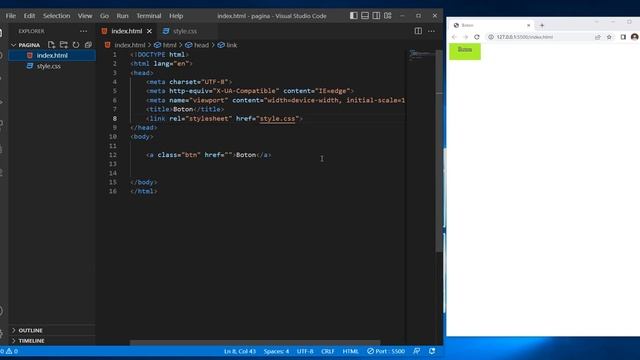640x360 pixels.
Task: Open Customize Layout in VS Code title bar
Action: 388,16
